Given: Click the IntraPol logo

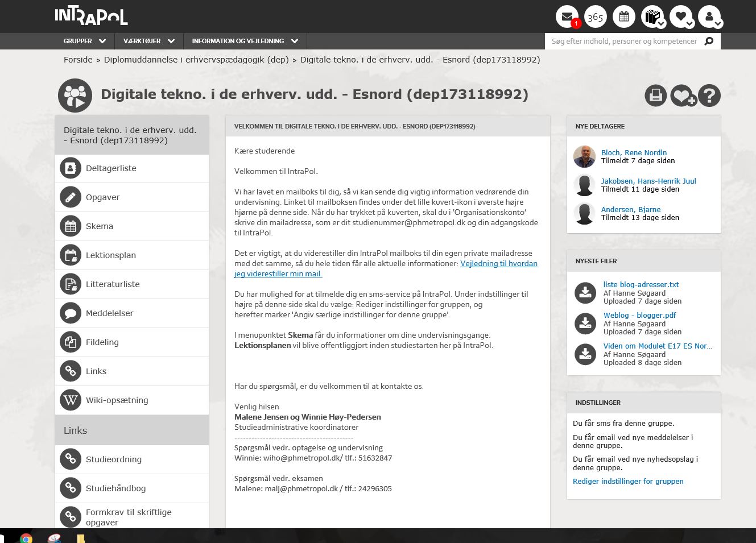Looking at the screenshot, I should click(x=91, y=16).
